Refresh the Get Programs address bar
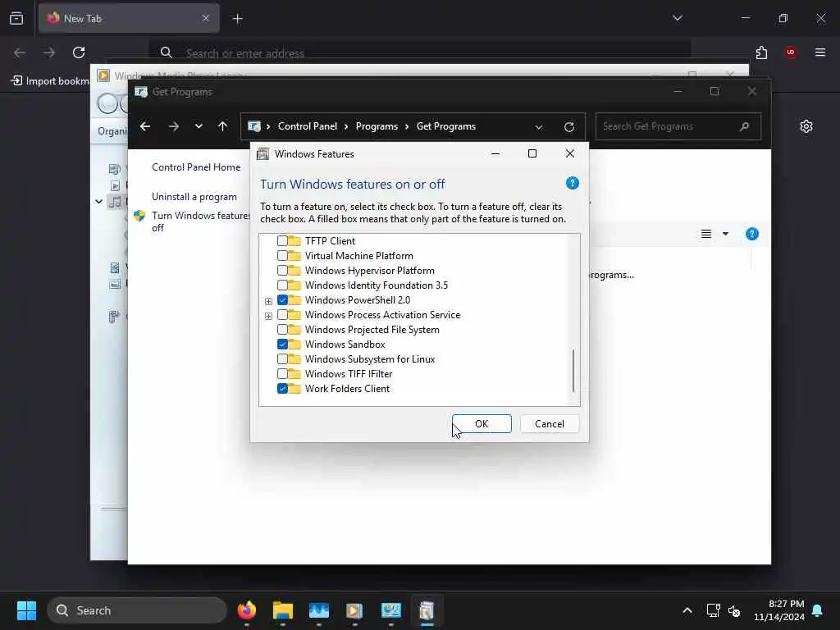Viewport: 840px width, 630px height. click(x=569, y=127)
